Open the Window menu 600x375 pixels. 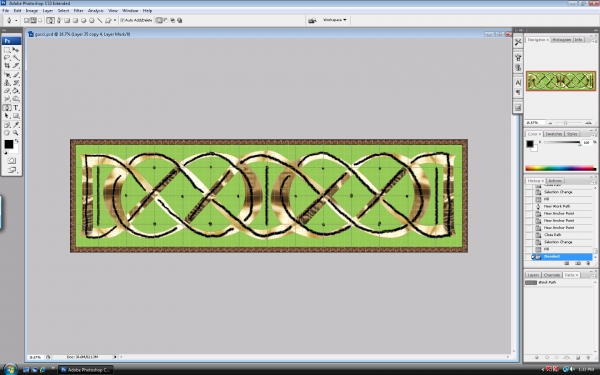coord(130,11)
